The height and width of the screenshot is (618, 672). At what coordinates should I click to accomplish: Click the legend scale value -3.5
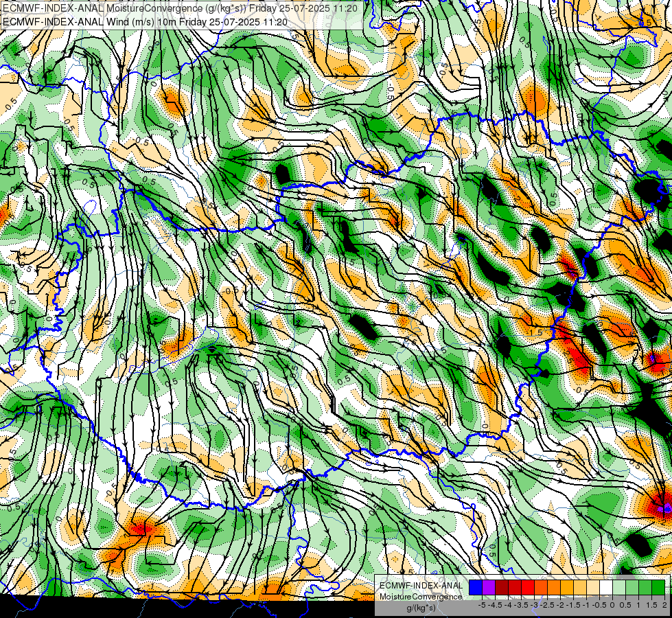pos(522,605)
